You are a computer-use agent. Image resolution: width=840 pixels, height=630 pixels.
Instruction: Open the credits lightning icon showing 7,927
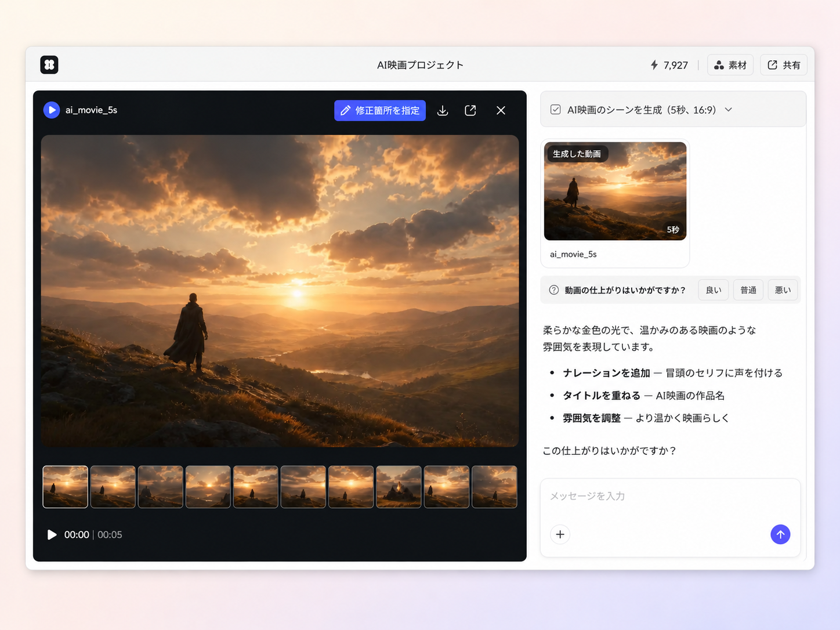pos(654,65)
